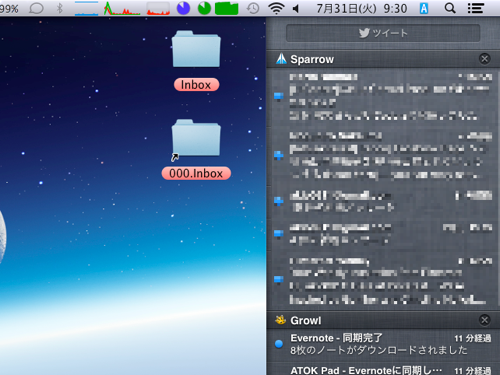Screen dimensions: 500x375
Task: Click the 000.Inbox folder label
Action: pyautogui.click(x=196, y=173)
